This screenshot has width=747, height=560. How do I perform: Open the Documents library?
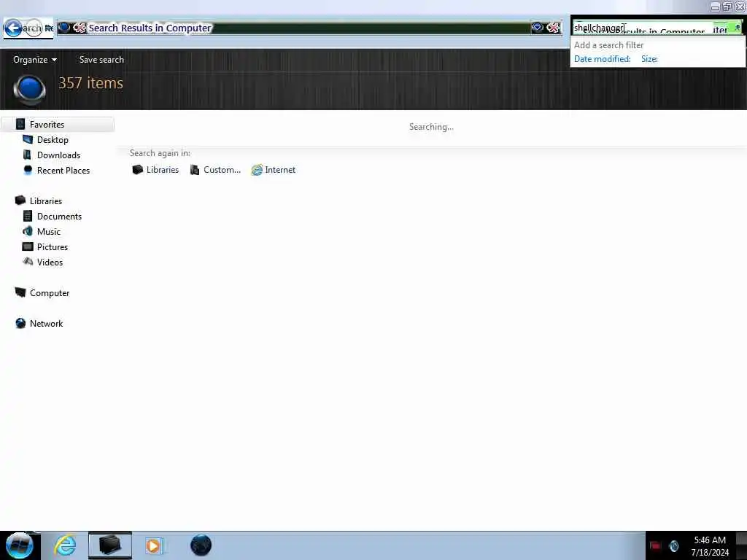(59, 216)
